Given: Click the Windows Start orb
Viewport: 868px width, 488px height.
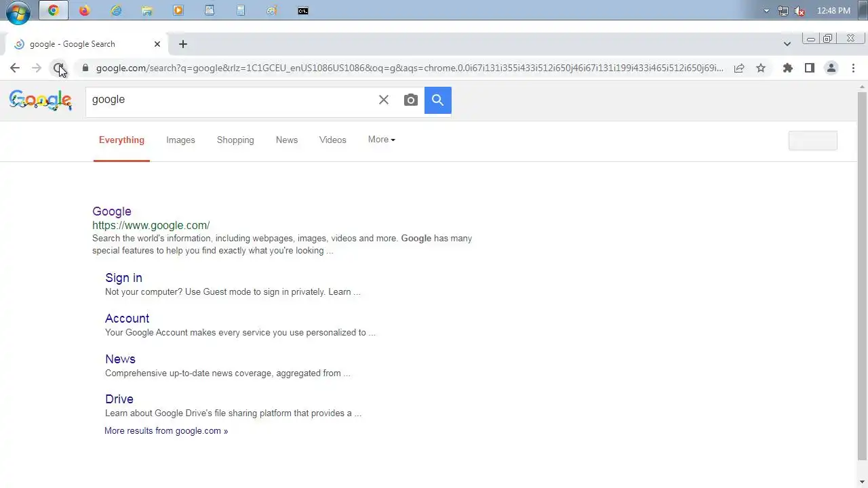Looking at the screenshot, I should [18, 12].
